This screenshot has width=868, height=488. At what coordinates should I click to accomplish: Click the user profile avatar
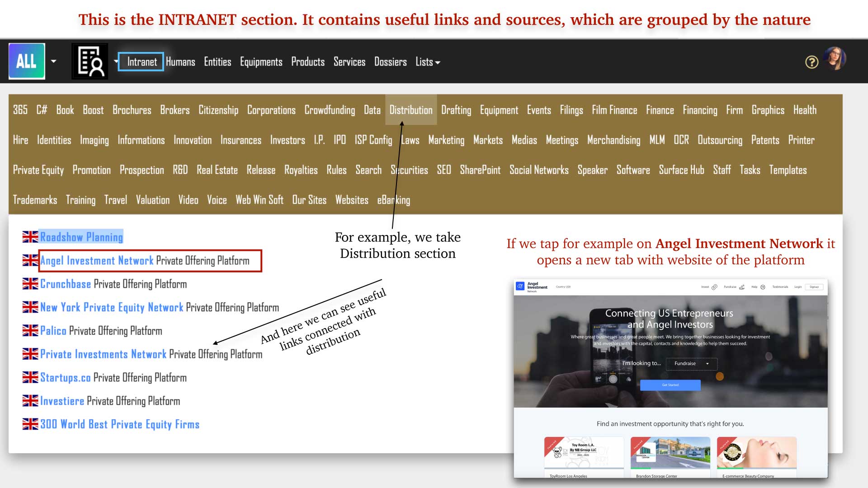(834, 59)
